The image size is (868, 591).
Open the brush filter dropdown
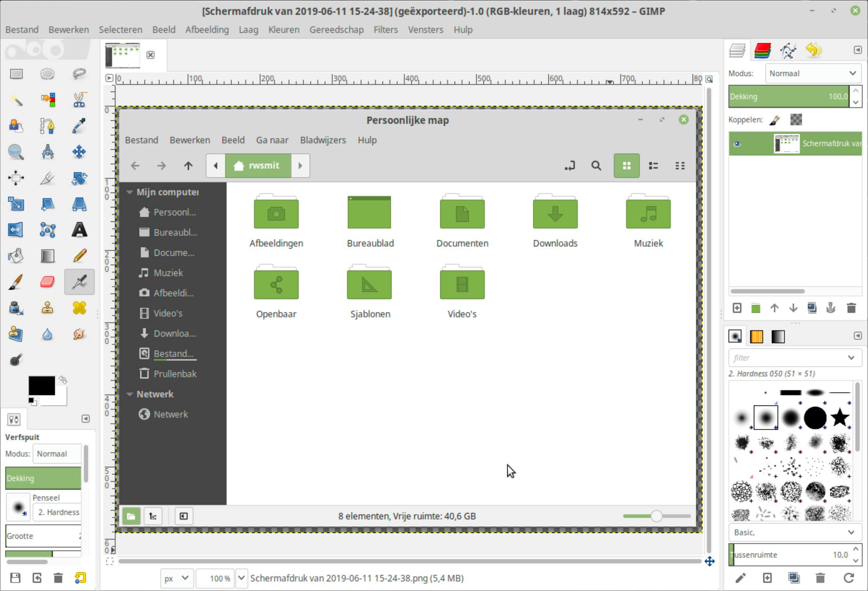(x=851, y=358)
